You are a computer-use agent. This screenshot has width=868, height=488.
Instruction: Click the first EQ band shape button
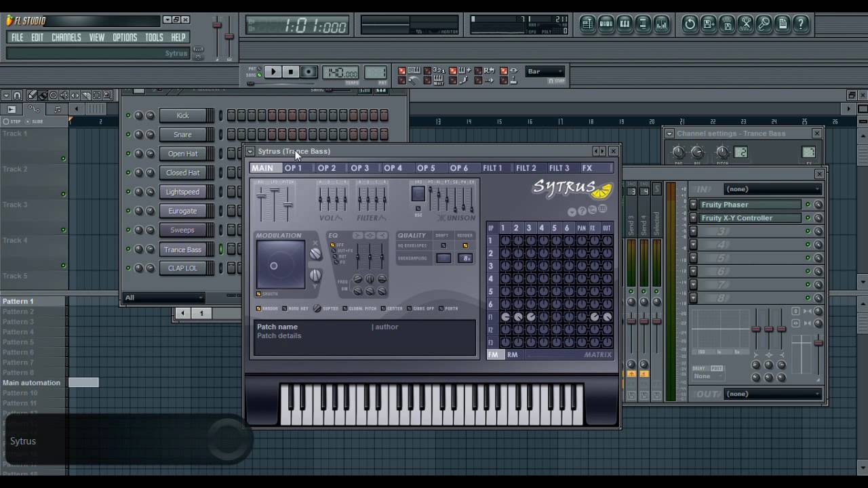click(x=357, y=235)
